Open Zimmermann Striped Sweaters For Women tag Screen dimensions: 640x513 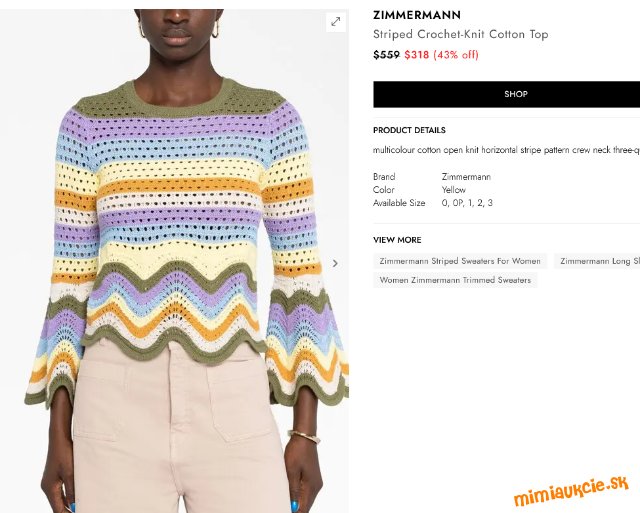tap(460, 261)
